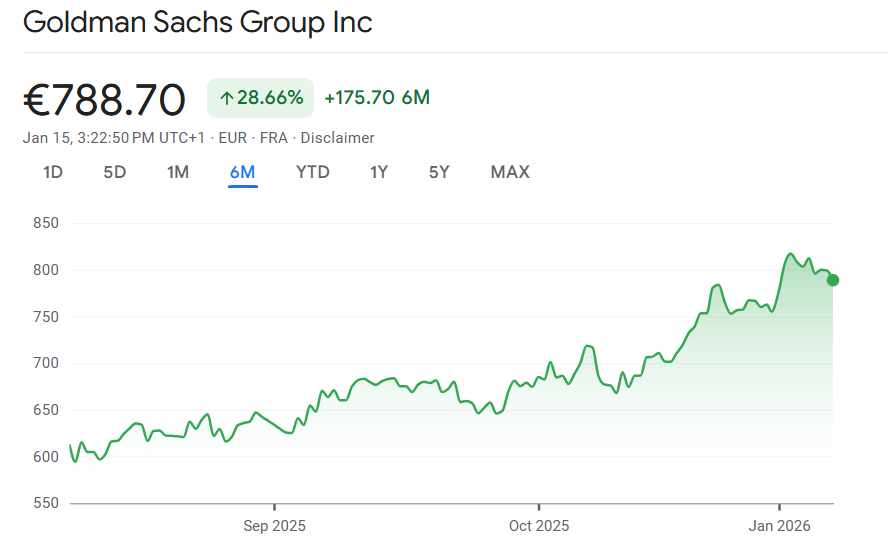Click the 28.66% change badge

point(261,98)
